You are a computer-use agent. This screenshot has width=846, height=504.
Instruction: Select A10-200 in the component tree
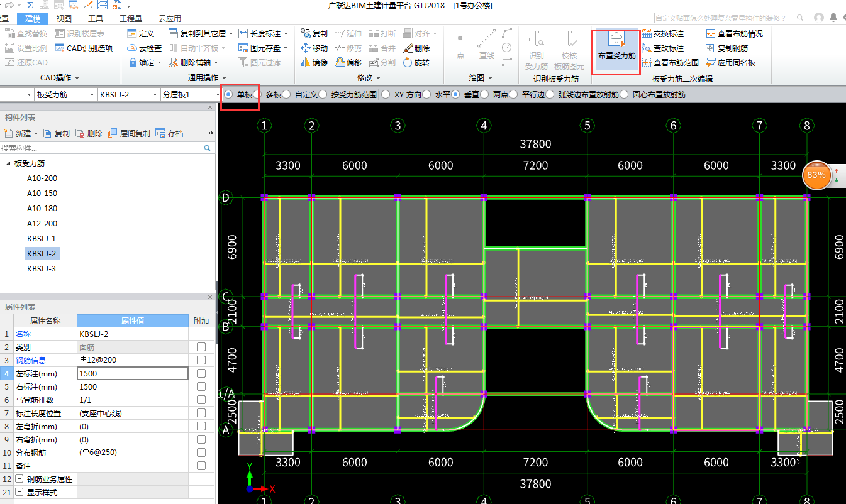point(42,178)
